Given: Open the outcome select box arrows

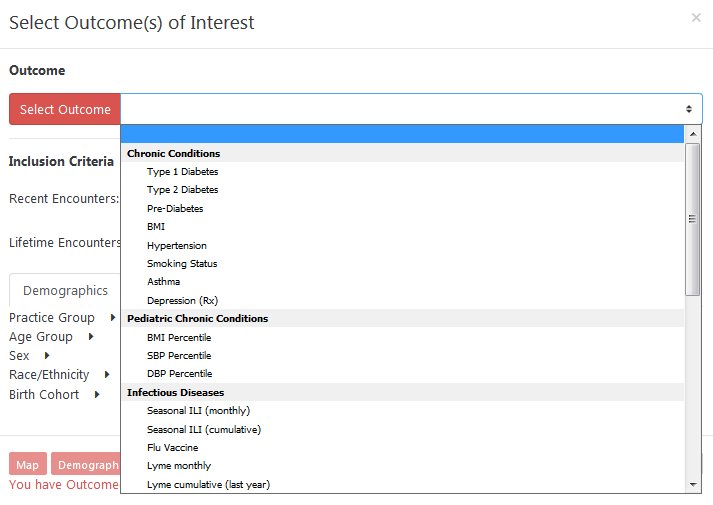Looking at the screenshot, I should click(689, 109).
